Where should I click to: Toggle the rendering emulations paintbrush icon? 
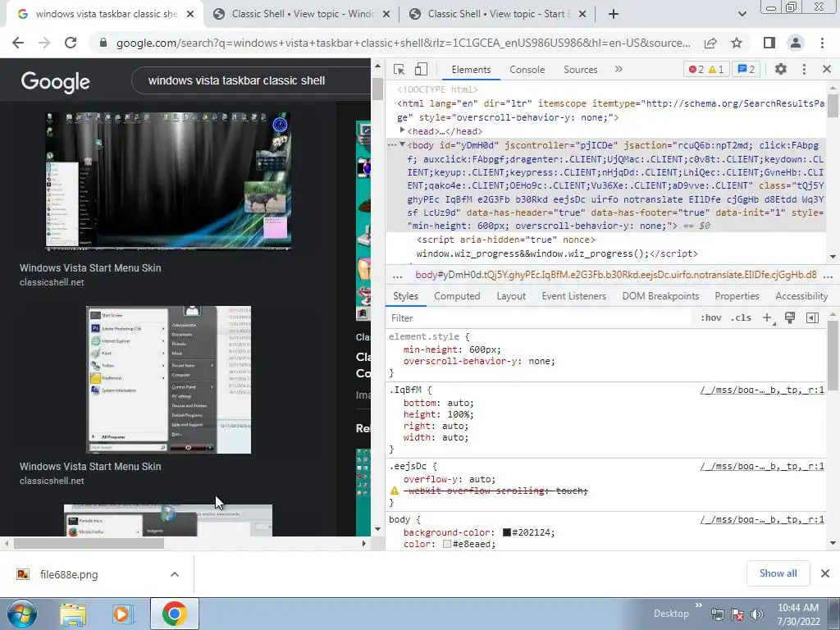790,317
